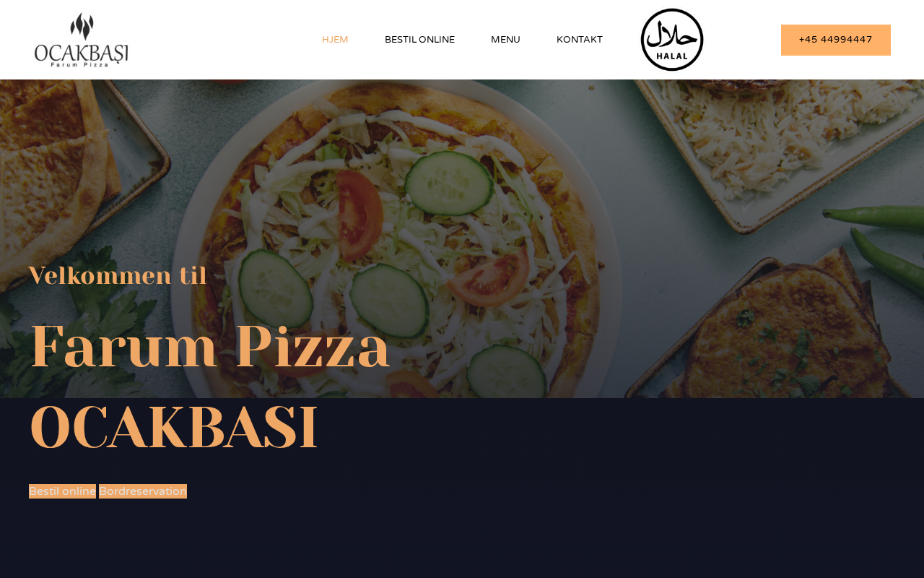
Task: Select KONTAKT in the navigation bar
Action: [580, 40]
